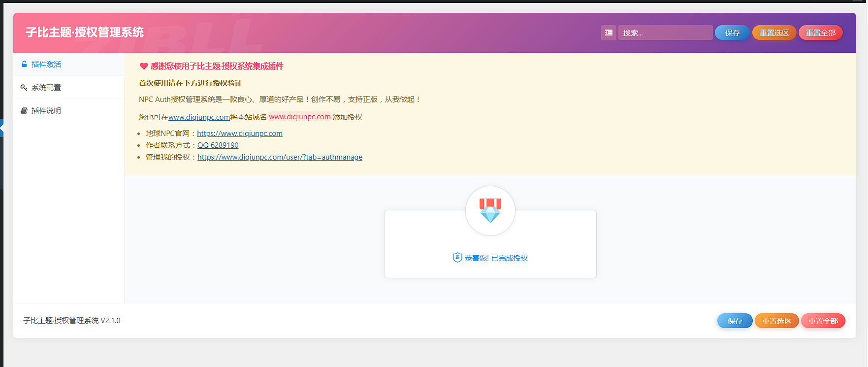Screen dimensions: 868x367
Task: Follow the 管理我的授权 authmanage link
Action: point(280,157)
